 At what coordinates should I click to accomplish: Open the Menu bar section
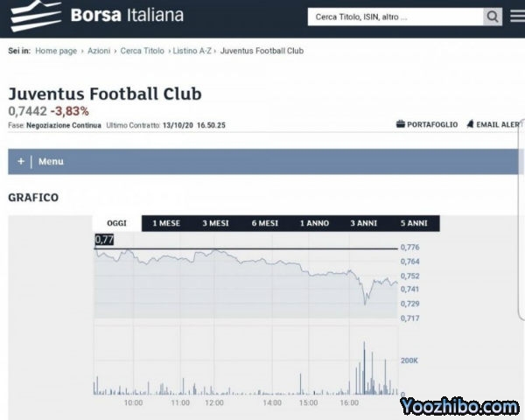(x=51, y=161)
